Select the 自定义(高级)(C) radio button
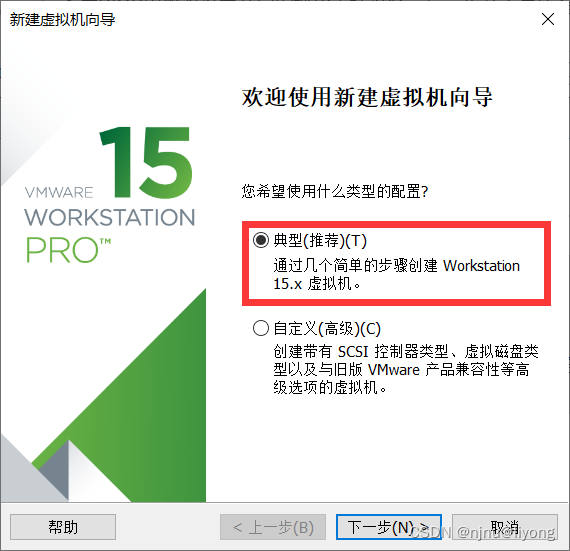 261,328
